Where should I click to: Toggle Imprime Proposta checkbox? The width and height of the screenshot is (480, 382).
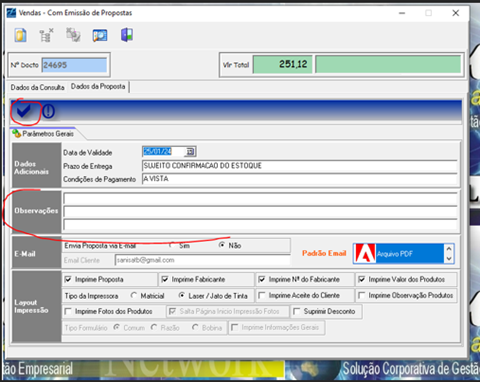(x=68, y=279)
